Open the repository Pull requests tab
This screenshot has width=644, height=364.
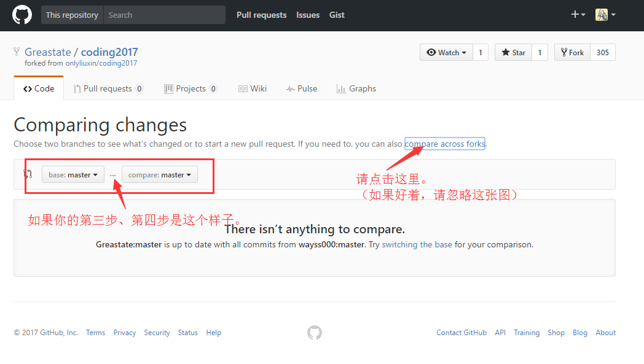(x=108, y=88)
